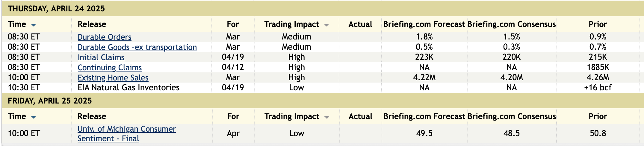Open the Durable Goods -ex transportation link

click(x=137, y=47)
